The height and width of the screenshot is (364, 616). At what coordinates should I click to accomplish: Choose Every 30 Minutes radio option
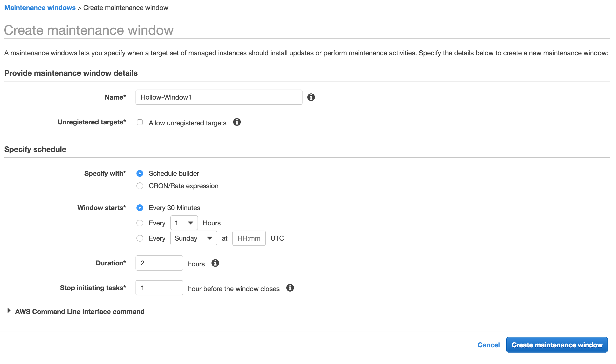(x=140, y=208)
